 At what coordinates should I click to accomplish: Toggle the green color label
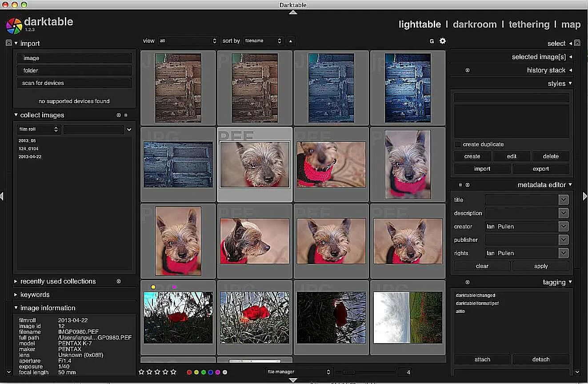point(204,372)
